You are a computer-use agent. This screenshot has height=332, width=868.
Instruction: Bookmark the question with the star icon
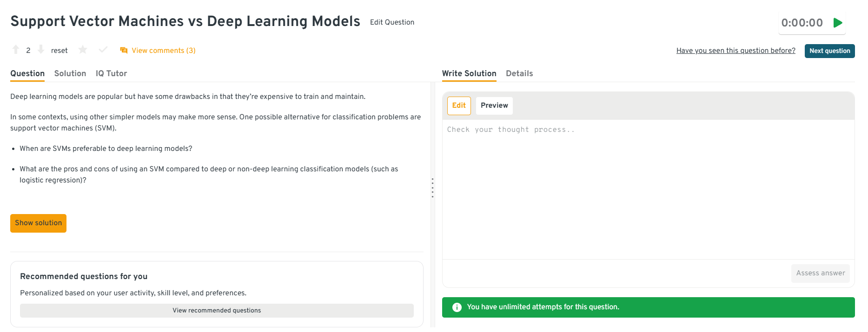coord(83,50)
